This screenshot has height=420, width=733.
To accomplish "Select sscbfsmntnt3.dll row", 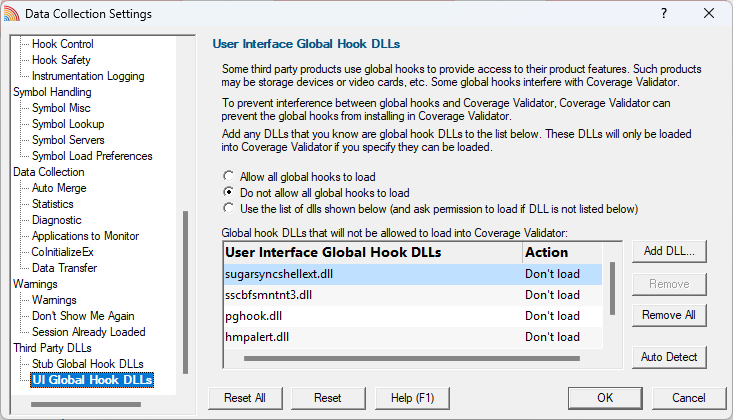I will click(x=413, y=295).
